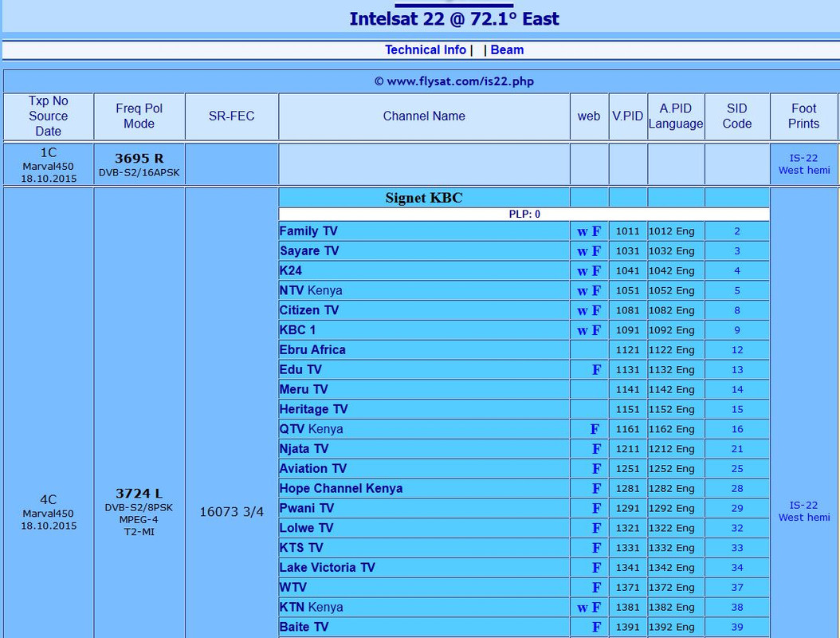
Task: Open the Ebru Africa channel link
Action: point(312,350)
